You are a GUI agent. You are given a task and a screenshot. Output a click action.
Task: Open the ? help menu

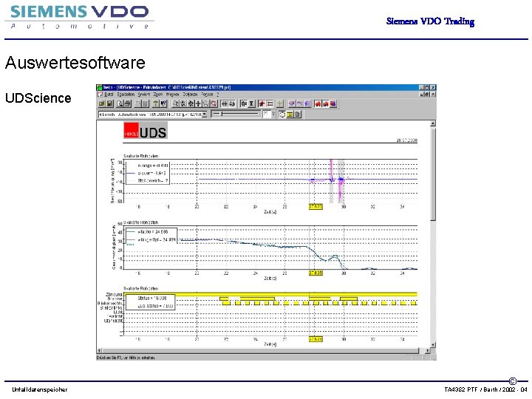[218, 95]
